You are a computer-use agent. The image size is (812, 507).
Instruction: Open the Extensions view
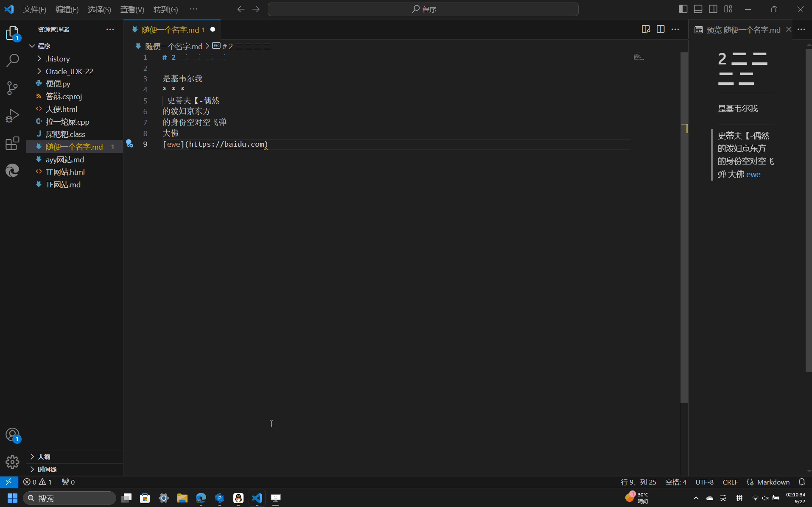[13, 143]
